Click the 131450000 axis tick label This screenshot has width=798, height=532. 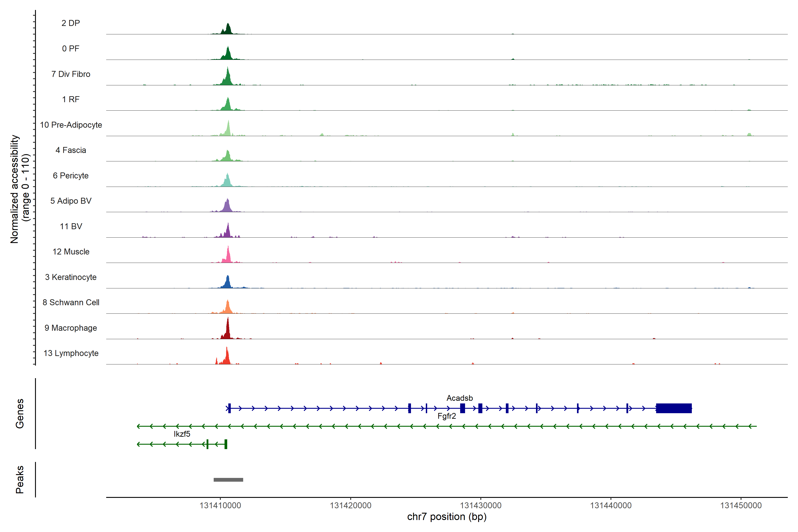point(741,506)
